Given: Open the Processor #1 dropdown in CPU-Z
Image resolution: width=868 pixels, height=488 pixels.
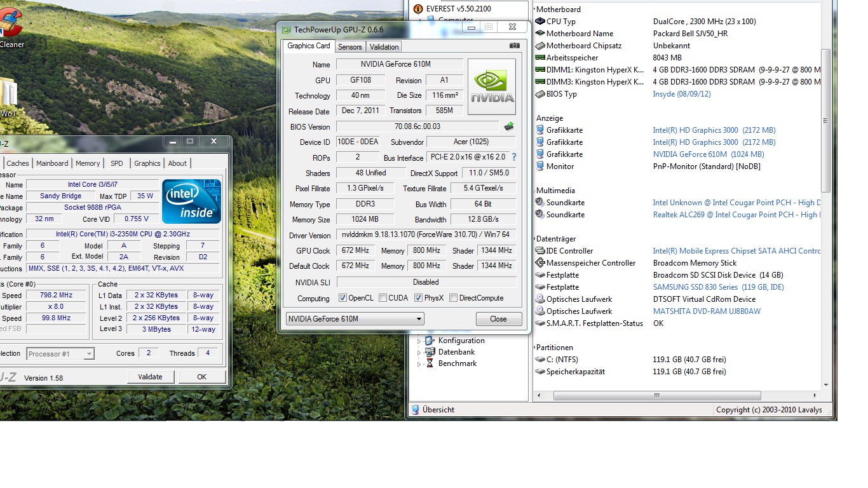Looking at the screenshot, I should point(60,354).
